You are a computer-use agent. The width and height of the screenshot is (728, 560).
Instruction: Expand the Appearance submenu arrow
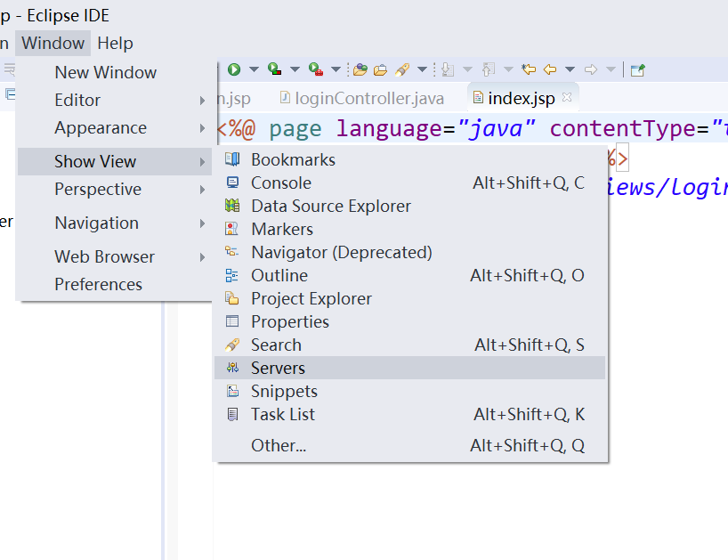click(202, 128)
